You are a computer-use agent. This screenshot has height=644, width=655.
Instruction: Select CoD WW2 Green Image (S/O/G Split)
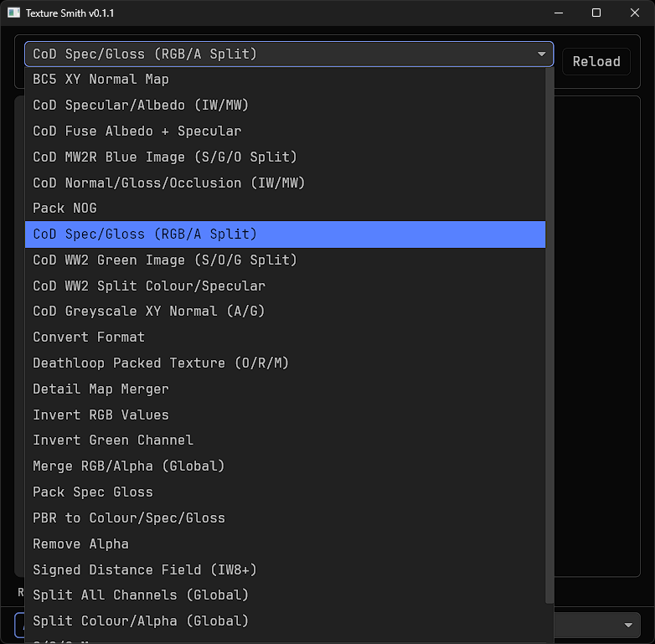click(286, 260)
